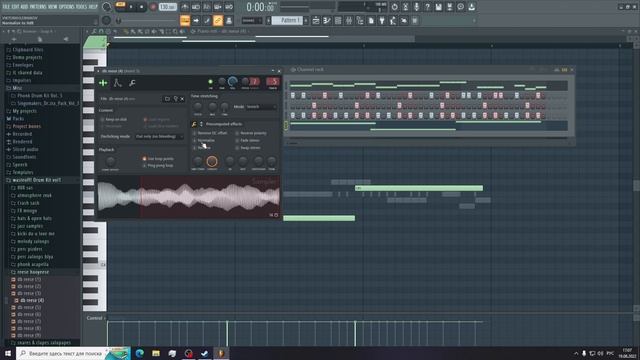Image resolution: width=640 pixels, height=360 pixels.
Task: Open the EDIT menu
Action: pyautogui.click(x=15, y=7)
